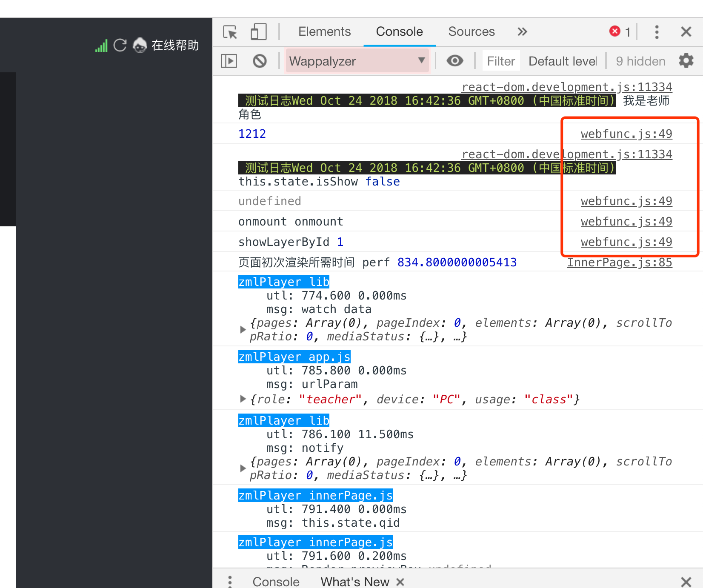Expand the pages Array object in watch data
The height and width of the screenshot is (588, 703).
[x=243, y=329]
